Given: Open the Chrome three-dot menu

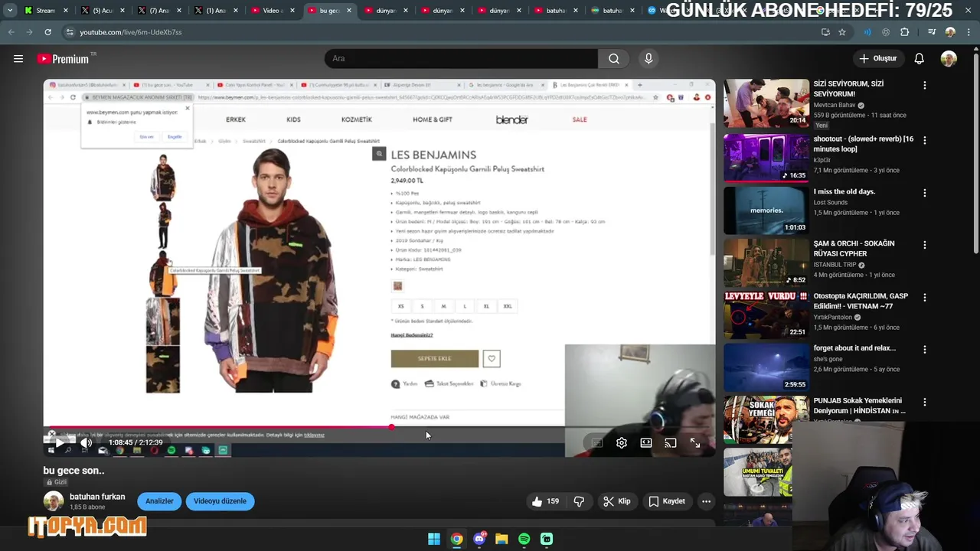Looking at the screenshot, I should [x=969, y=32].
